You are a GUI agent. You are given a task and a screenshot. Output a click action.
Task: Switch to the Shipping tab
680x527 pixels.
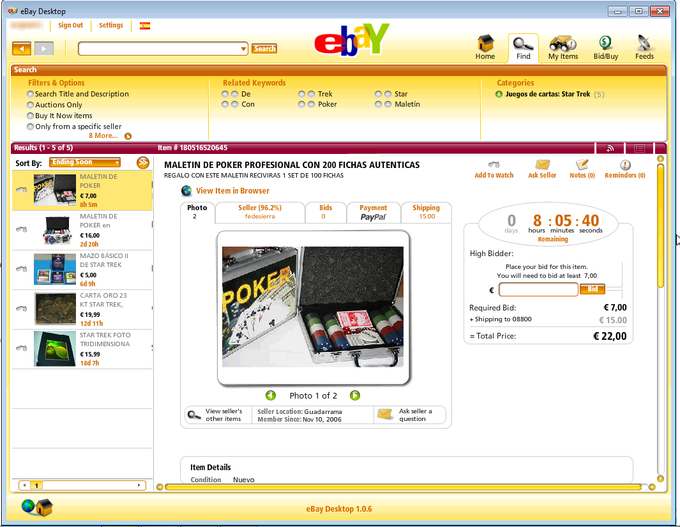pos(426,212)
